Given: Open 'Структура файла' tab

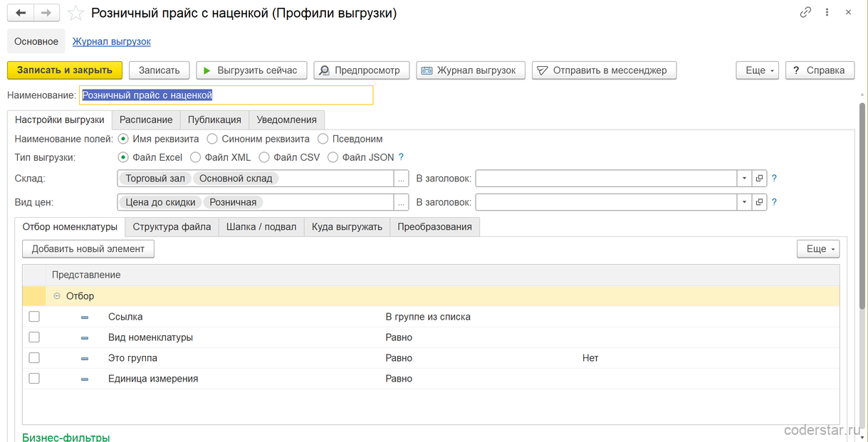Looking at the screenshot, I should coord(172,227).
